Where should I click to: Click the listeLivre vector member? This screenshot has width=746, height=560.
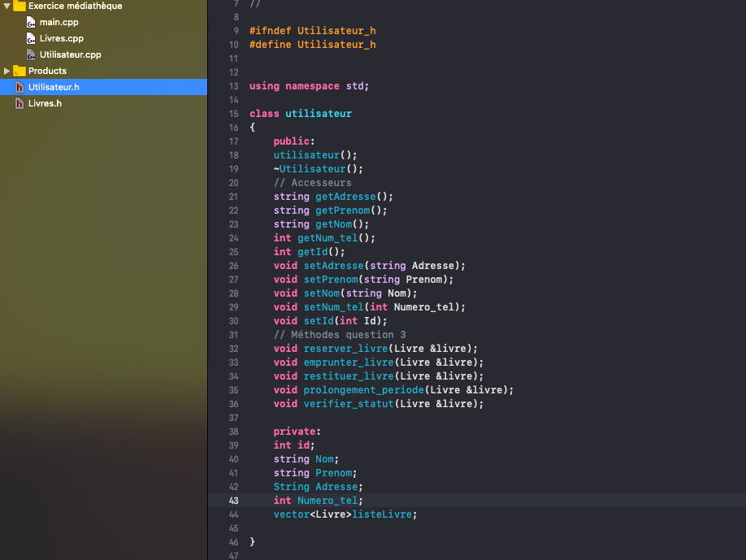[x=386, y=514]
